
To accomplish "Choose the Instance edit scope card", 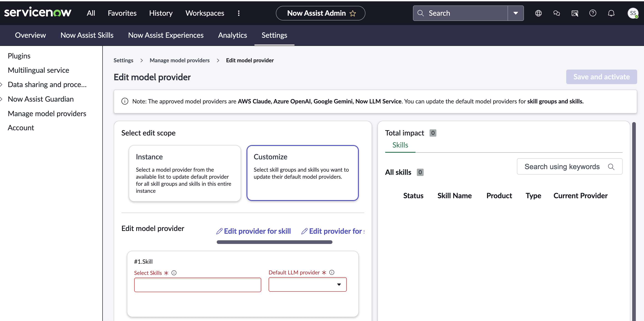I will click(185, 173).
